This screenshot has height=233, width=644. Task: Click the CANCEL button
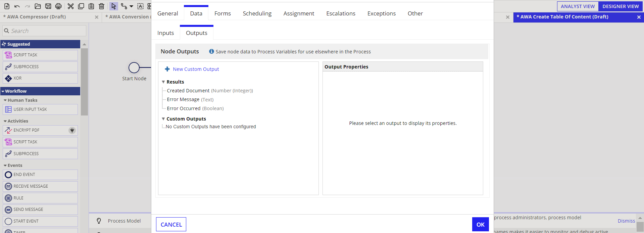tap(171, 225)
